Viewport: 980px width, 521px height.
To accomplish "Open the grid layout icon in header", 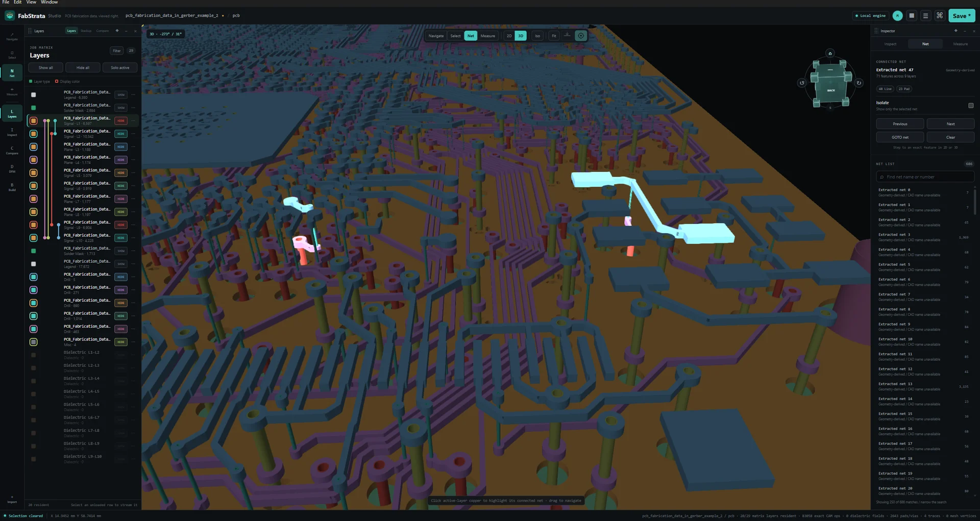I will pos(912,16).
